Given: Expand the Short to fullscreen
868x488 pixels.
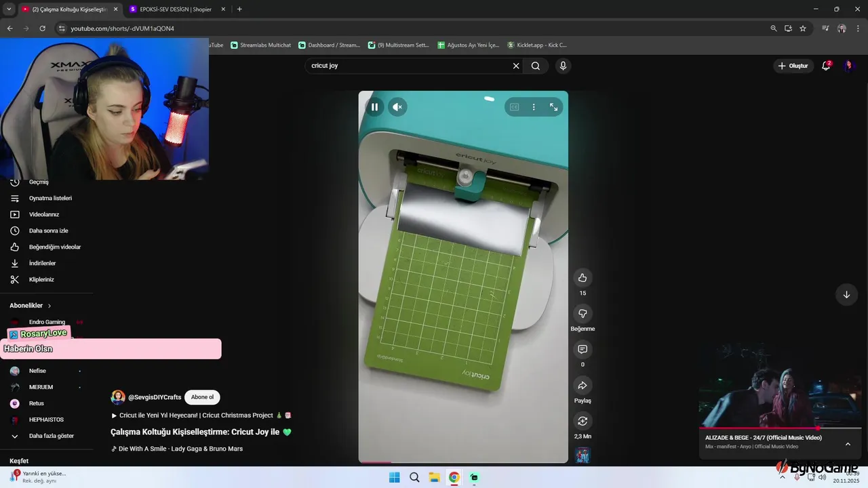Looking at the screenshot, I should click(553, 107).
